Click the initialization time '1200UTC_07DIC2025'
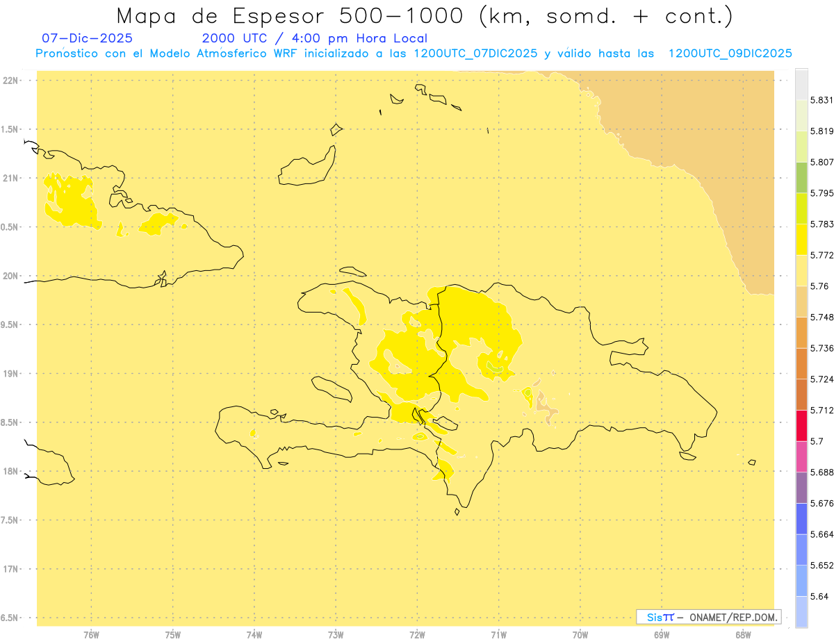Screen dimensions: 834x644 tap(475, 53)
